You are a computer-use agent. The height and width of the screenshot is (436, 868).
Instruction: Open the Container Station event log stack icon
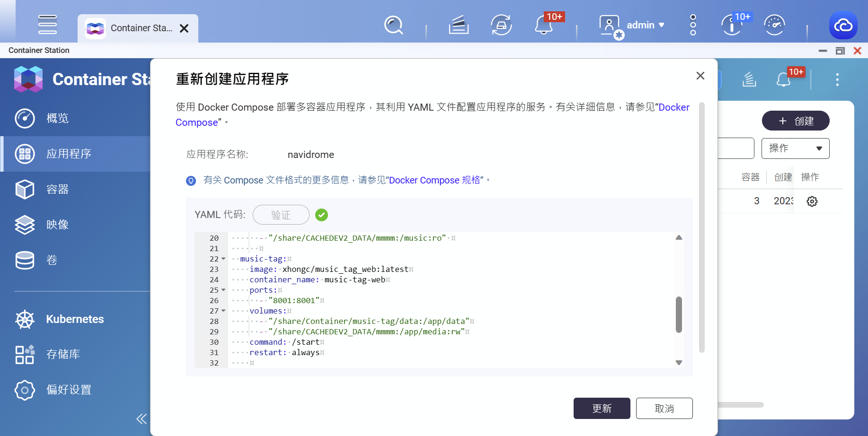pos(749,79)
